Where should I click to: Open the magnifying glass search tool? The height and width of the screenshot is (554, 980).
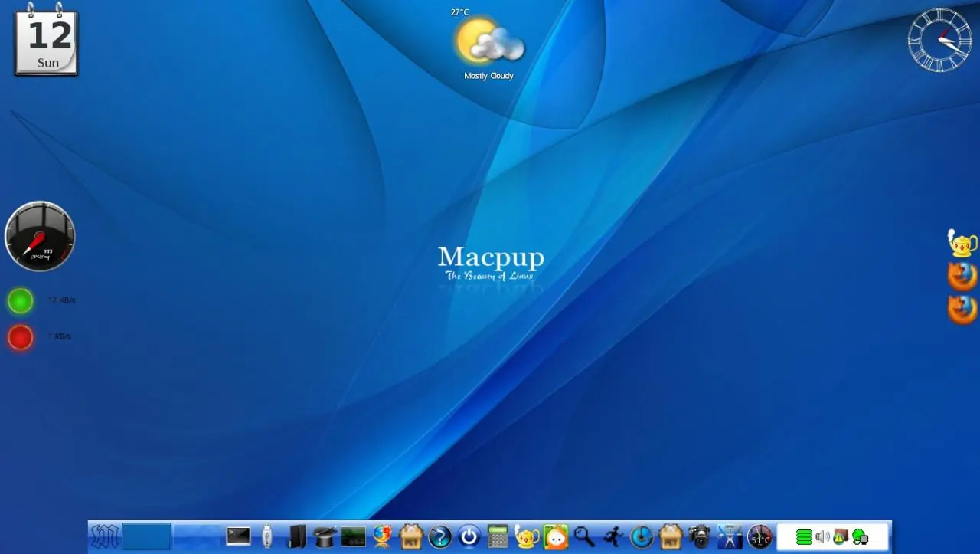click(584, 536)
